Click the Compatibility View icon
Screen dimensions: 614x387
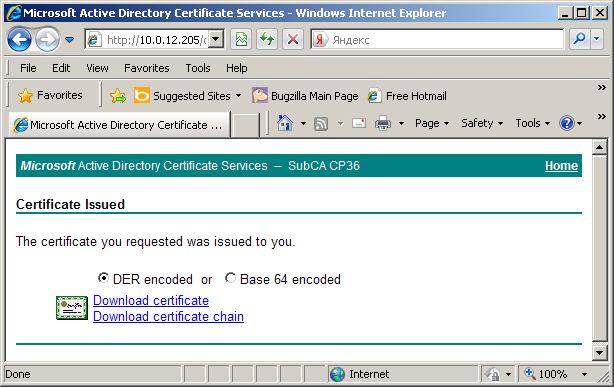241,39
